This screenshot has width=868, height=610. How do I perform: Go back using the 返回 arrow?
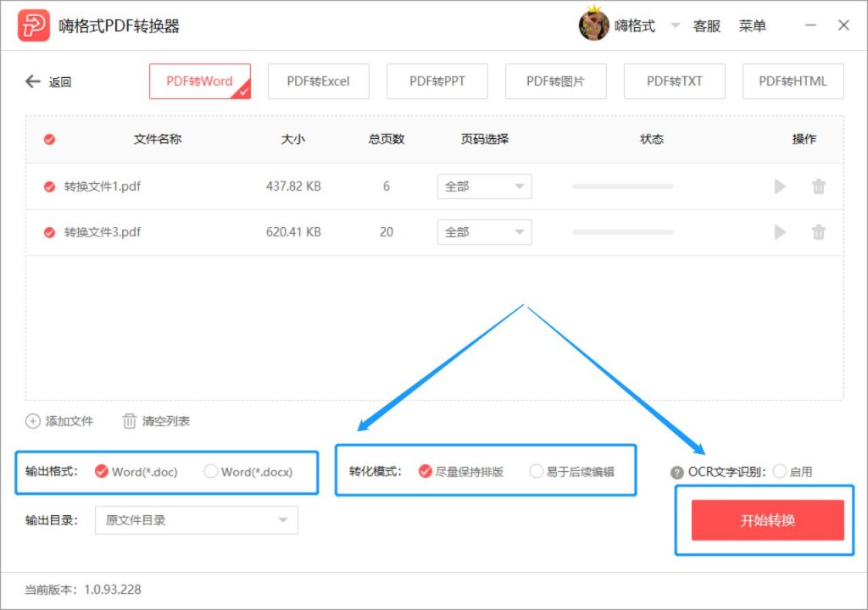coord(33,81)
